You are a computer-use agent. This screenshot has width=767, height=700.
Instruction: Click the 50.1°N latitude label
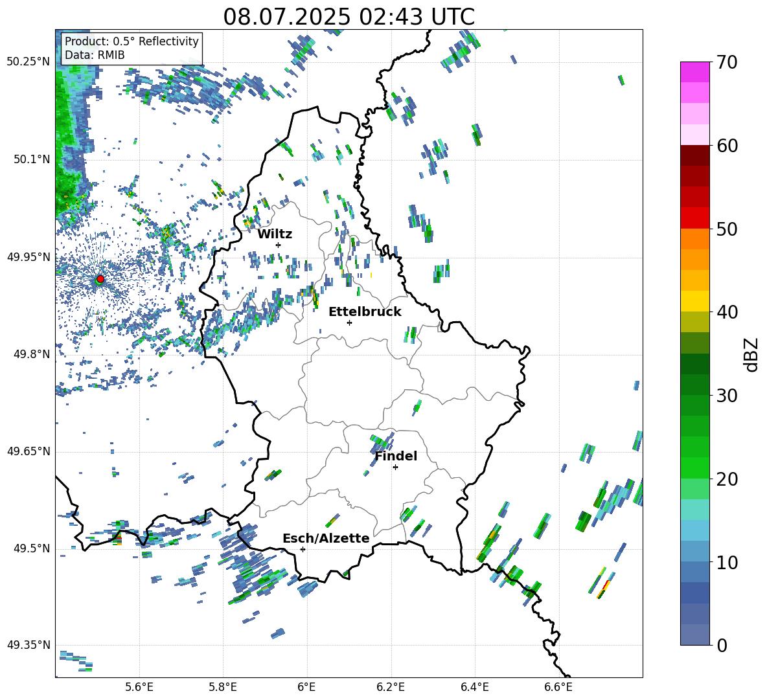[x=32, y=159]
